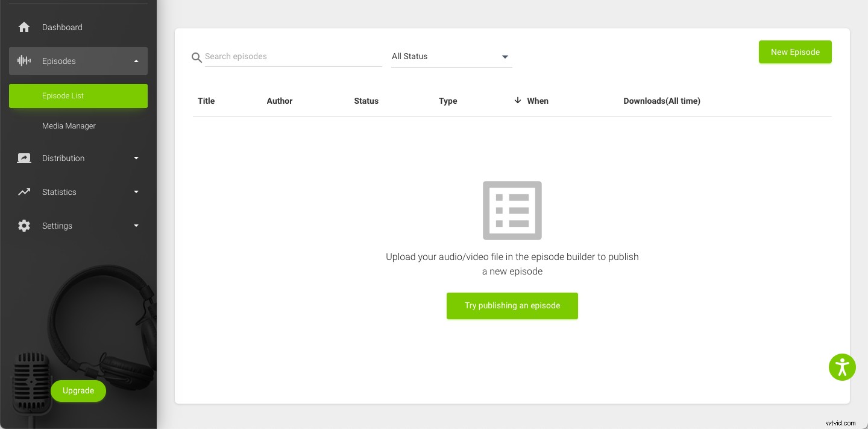This screenshot has width=868, height=429.
Task: Click Try publishing an episode
Action: 512,306
